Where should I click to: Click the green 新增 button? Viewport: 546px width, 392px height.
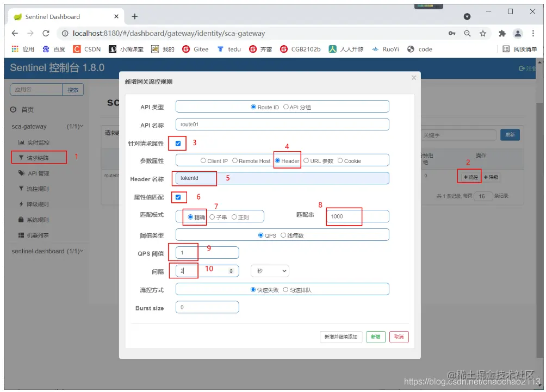[375, 337]
